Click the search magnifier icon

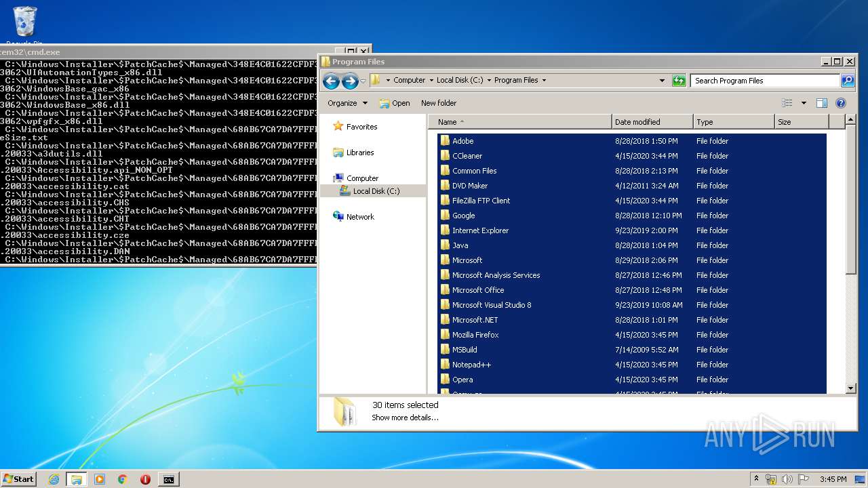[848, 81]
